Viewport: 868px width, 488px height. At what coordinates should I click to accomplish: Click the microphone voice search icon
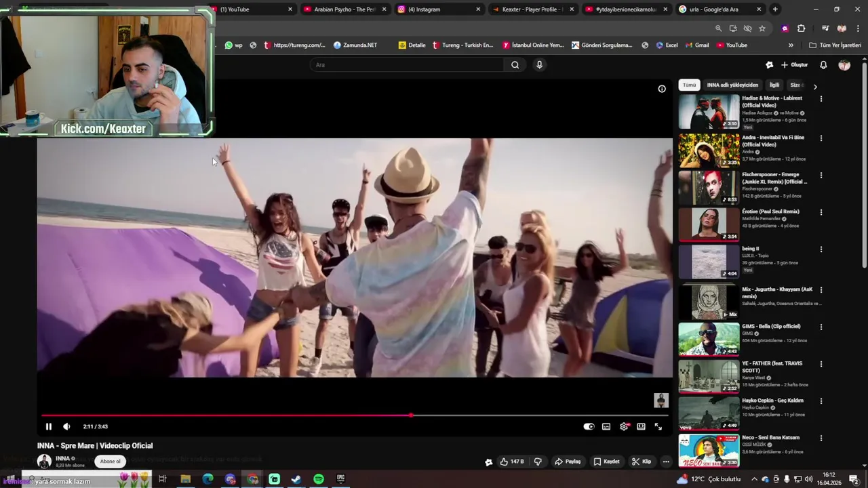click(x=539, y=65)
